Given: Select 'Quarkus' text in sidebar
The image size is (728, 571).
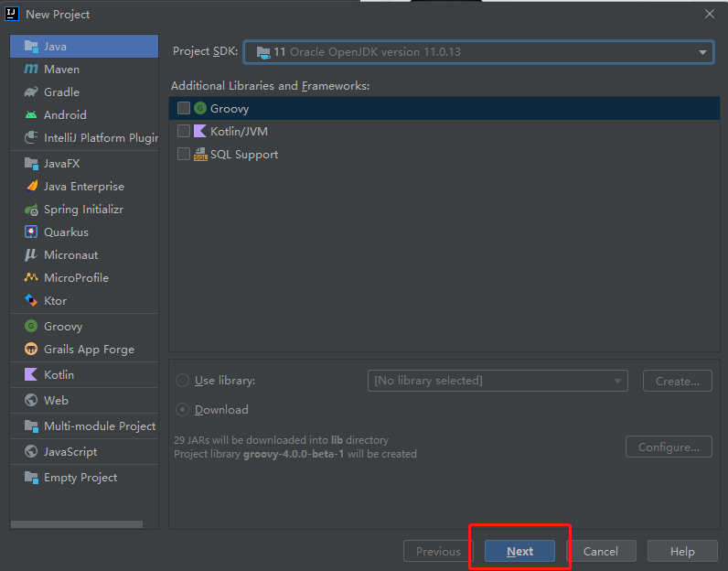Looking at the screenshot, I should pyautogui.click(x=66, y=232).
